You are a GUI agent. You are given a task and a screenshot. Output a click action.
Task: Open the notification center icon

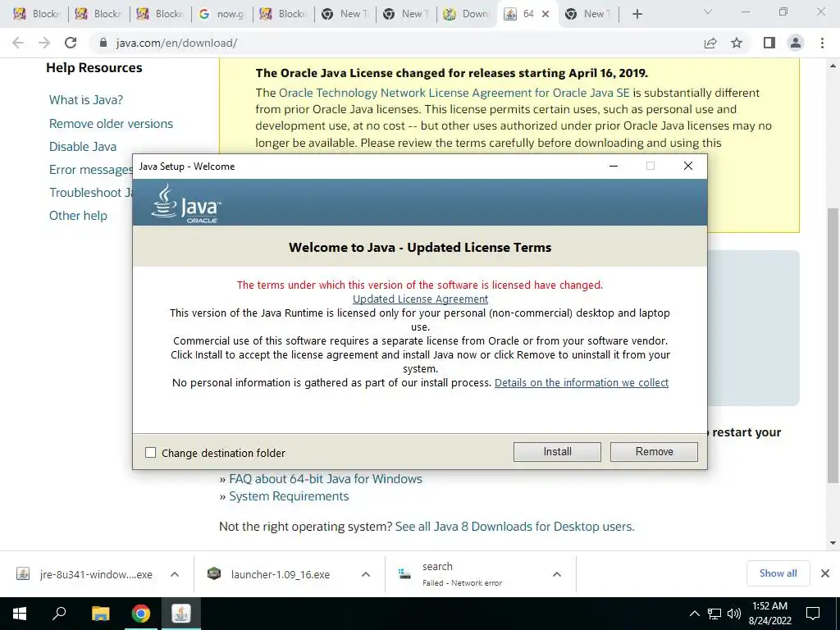pyautogui.click(x=813, y=614)
